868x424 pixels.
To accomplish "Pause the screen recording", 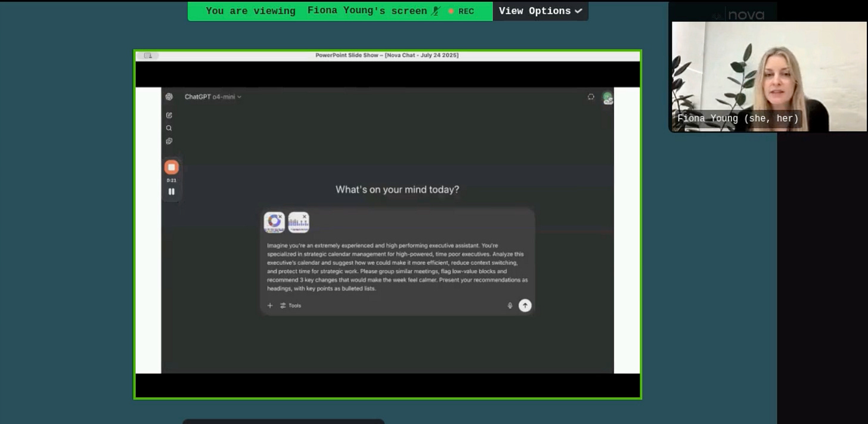I will (172, 191).
